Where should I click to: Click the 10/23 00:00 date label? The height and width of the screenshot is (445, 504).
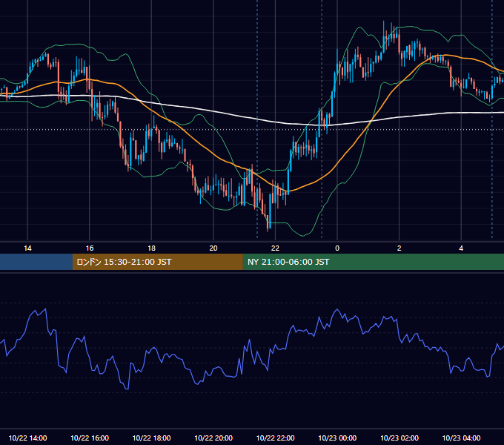[x=337, y=438]
